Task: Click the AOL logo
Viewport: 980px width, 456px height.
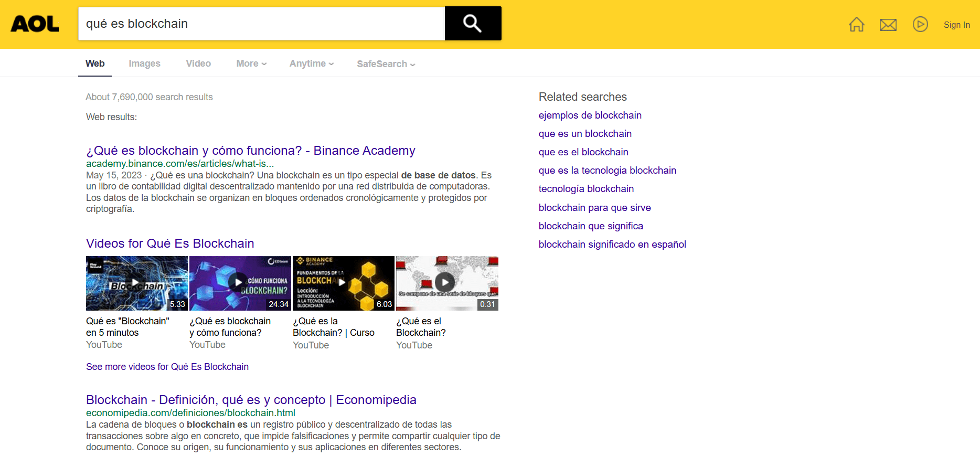Action: [x=35, y=24]
